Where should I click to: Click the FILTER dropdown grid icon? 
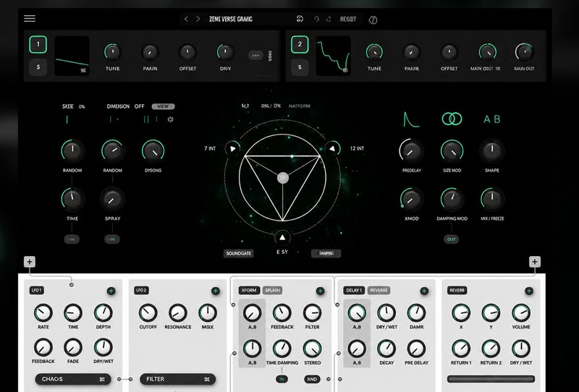click(x=207, y=379)
